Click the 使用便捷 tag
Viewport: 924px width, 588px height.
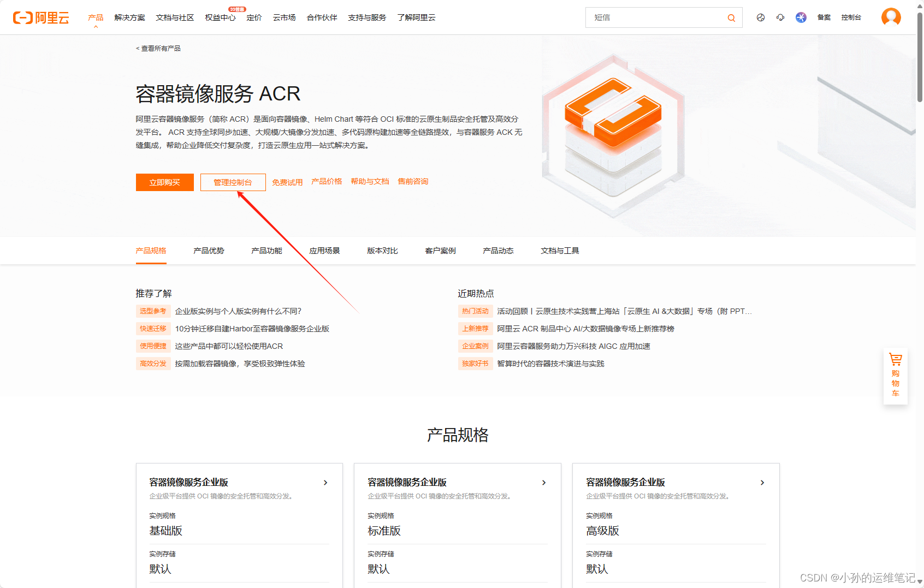(x=153, y=346)
